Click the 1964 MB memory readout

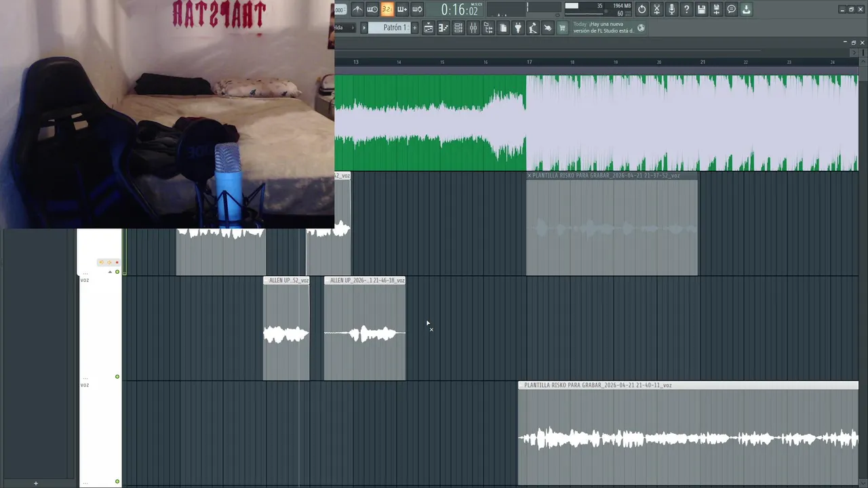point(622,5)
